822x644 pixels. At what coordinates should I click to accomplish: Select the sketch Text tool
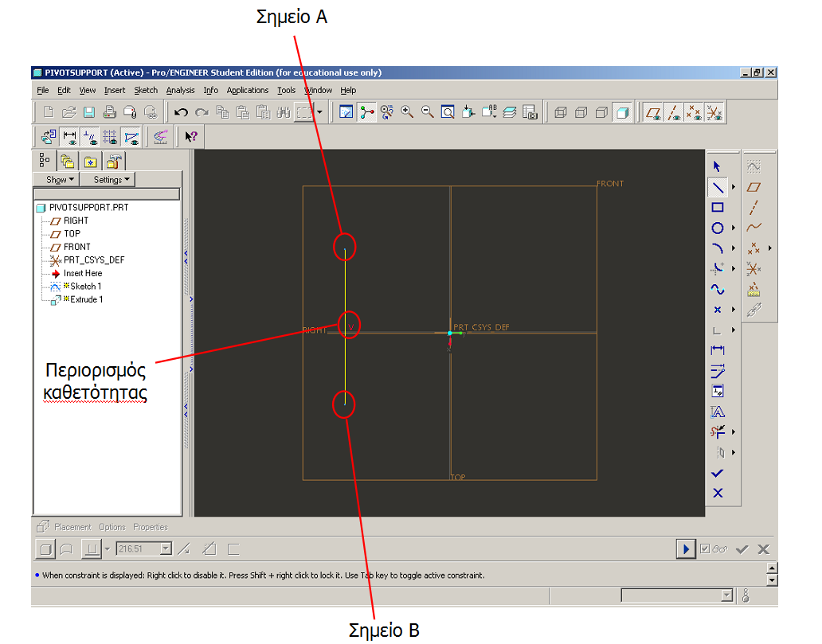click(718, 412)
